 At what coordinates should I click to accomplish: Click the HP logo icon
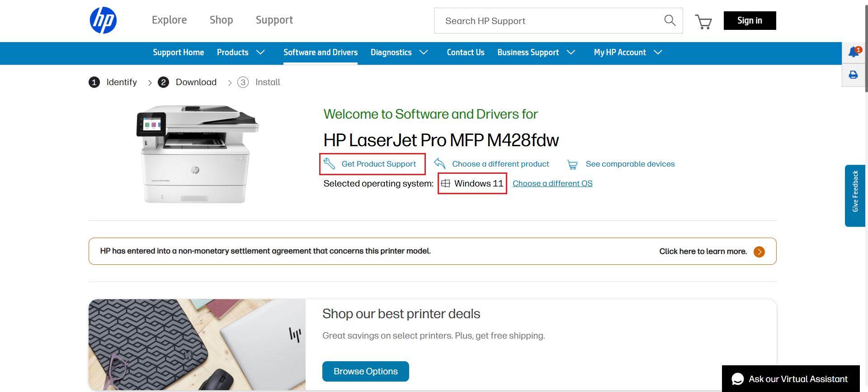(x=103, y=20)
